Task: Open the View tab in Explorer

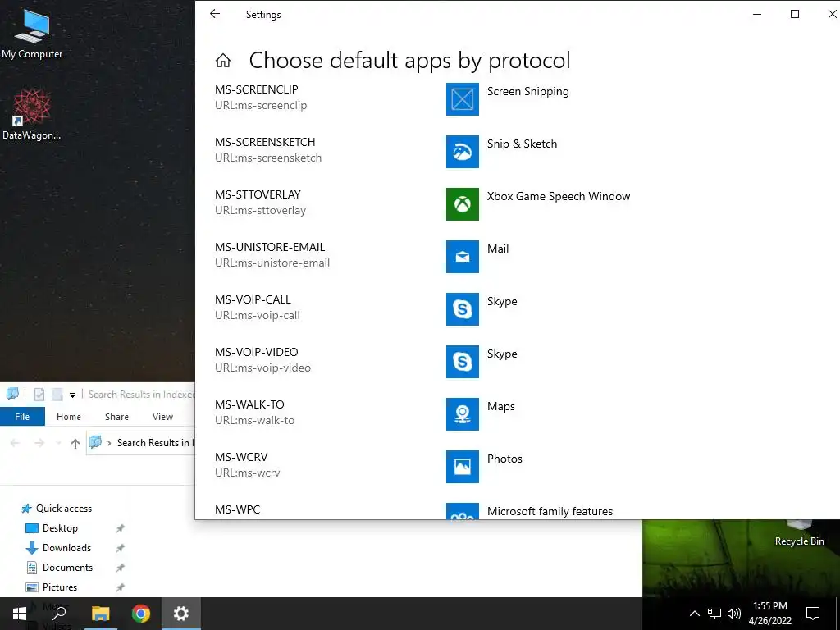Action: pyautogui.click(x=162, y=416)
